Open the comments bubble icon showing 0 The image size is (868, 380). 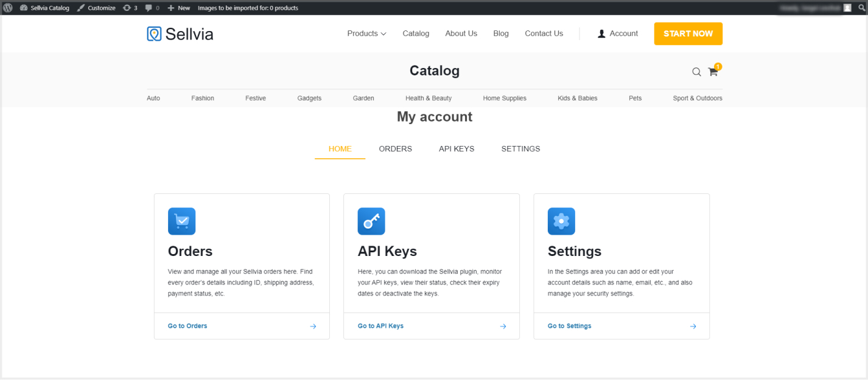pos(152,8)
